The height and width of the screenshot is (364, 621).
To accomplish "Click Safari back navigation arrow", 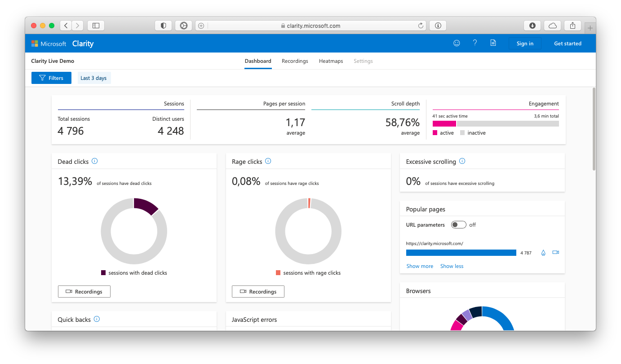I will (x=66, y=26).
